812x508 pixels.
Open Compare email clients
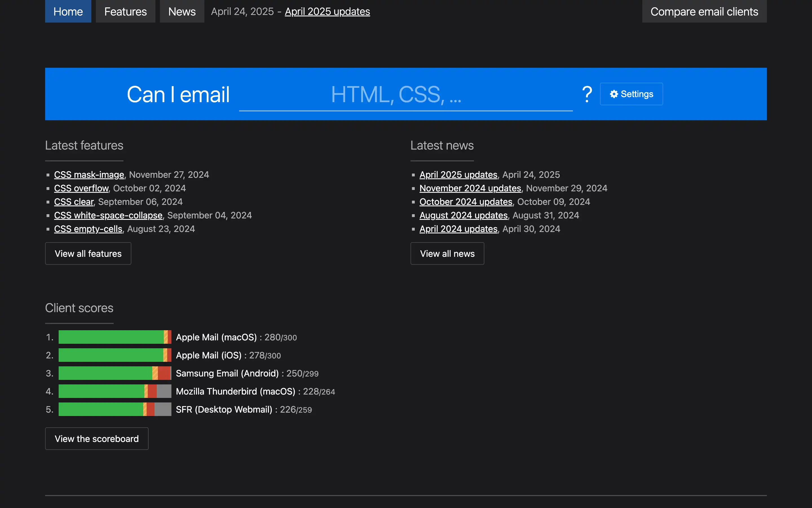[x=704, y=11]
